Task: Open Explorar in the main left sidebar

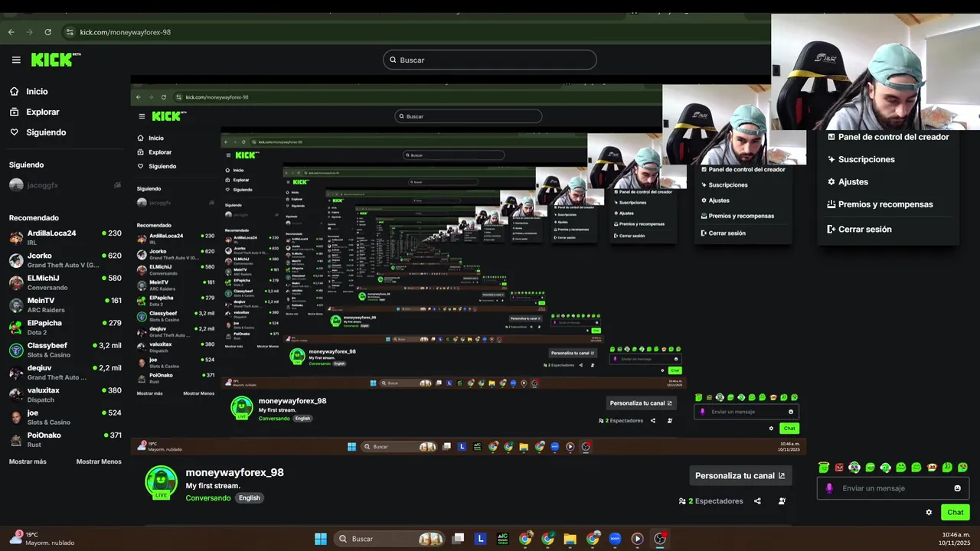Action: [34, 112]
